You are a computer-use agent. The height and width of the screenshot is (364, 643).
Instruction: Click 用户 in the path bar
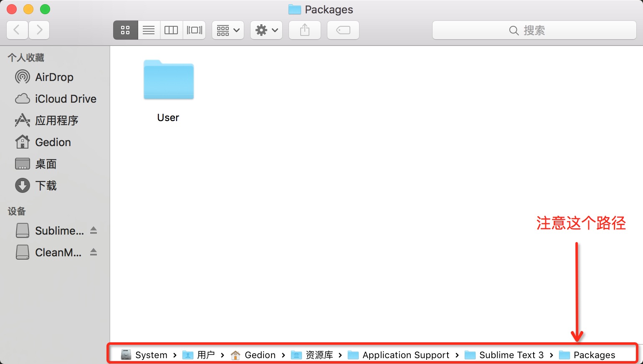click(x=199, y=355)
